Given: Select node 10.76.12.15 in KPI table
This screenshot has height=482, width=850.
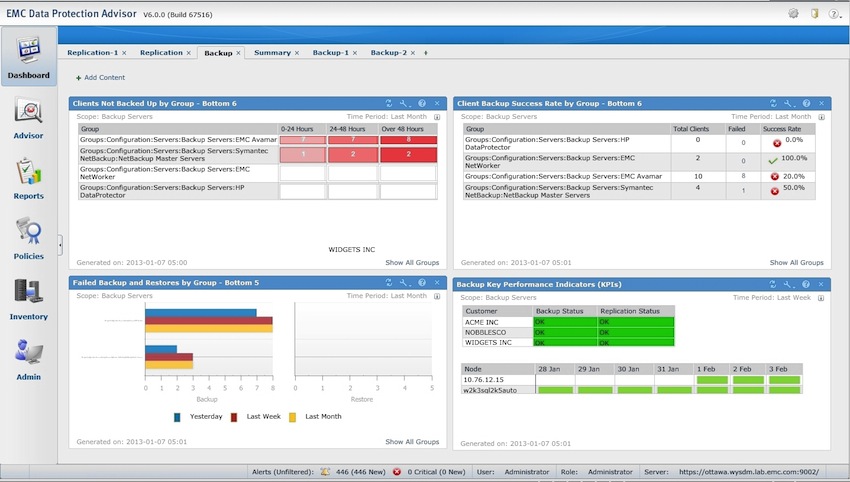Looking at the screenshot, I should pyautogui.click(x=484, y=380).
